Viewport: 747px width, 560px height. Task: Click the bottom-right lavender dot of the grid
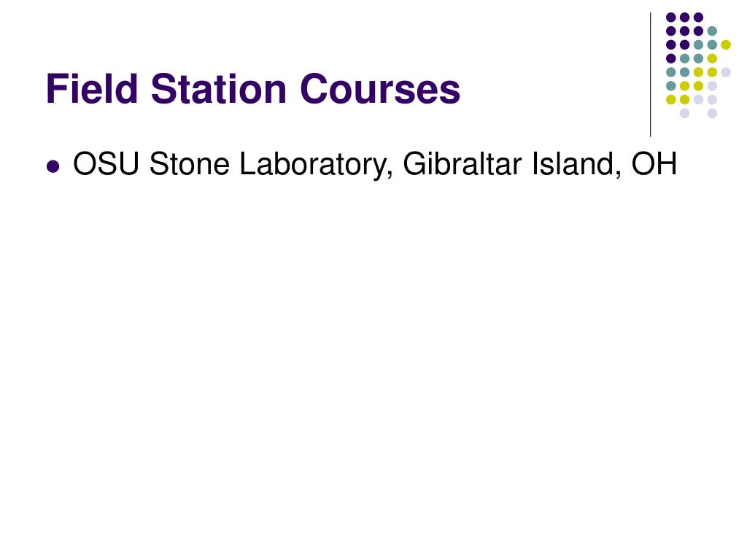[x=712, y=113]
